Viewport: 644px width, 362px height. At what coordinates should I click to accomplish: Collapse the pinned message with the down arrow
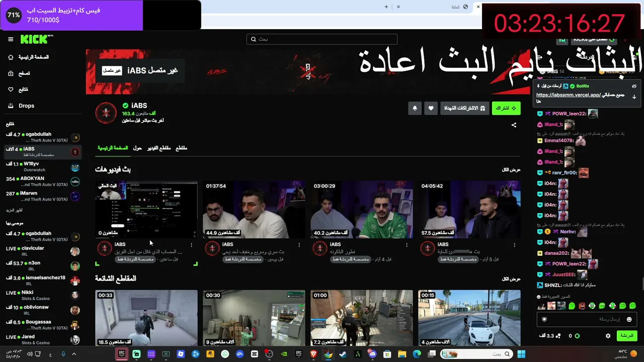point(634,97)
